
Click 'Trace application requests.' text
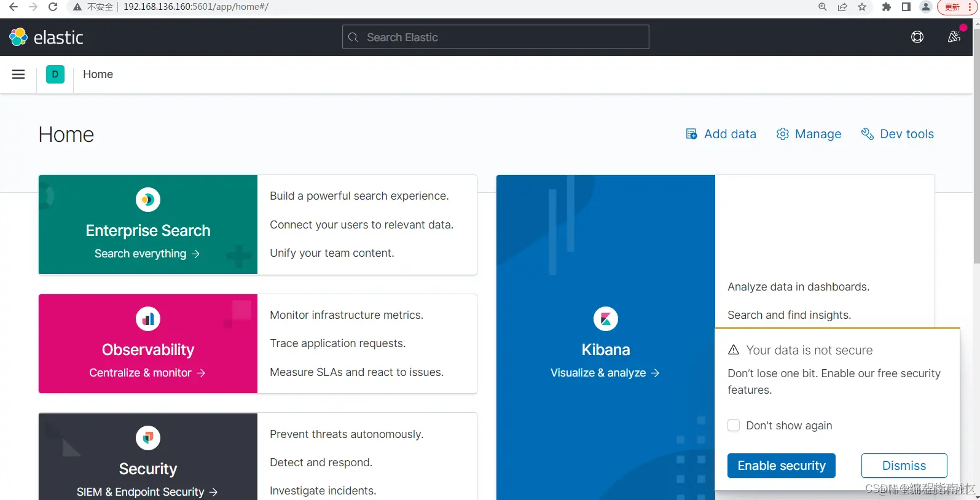point(338,343)
